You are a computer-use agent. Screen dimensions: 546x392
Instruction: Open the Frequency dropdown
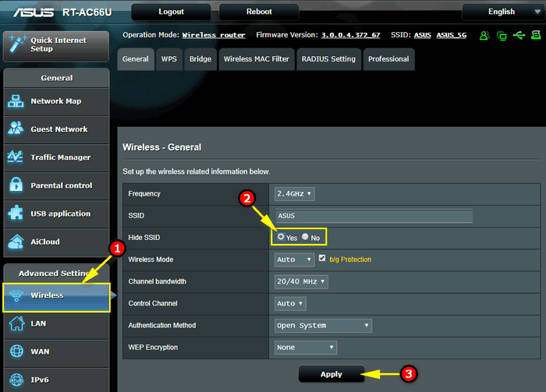click(x=294, y=193)
